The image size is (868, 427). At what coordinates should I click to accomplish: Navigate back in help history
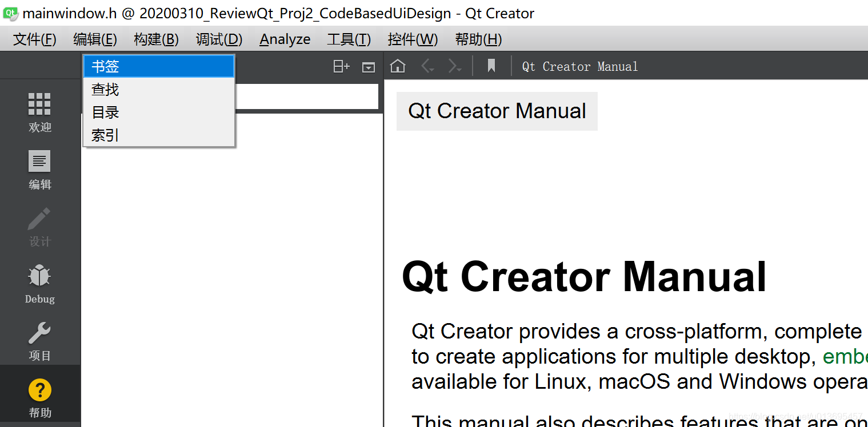pyautogui.click(x=428, y=67)
